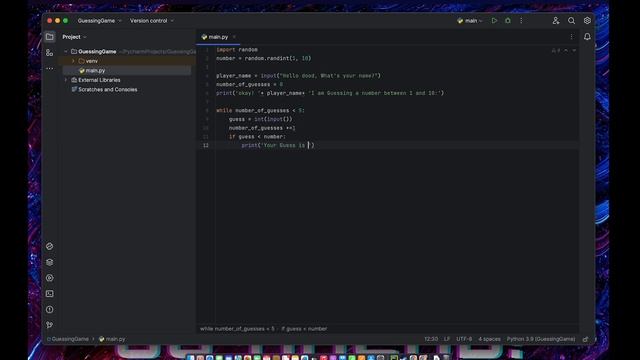Image resolution: width=640 pixels, height=360 pixels.
Task: Change the 4 spaces indent setting
Action: click(x=489, y=339)
